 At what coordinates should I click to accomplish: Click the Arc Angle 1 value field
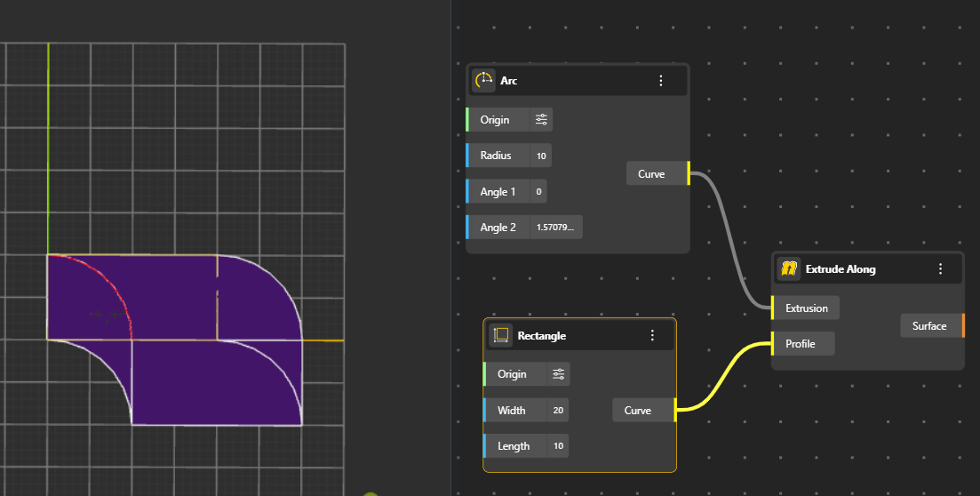pyautogui.click(x=539, y=192)
